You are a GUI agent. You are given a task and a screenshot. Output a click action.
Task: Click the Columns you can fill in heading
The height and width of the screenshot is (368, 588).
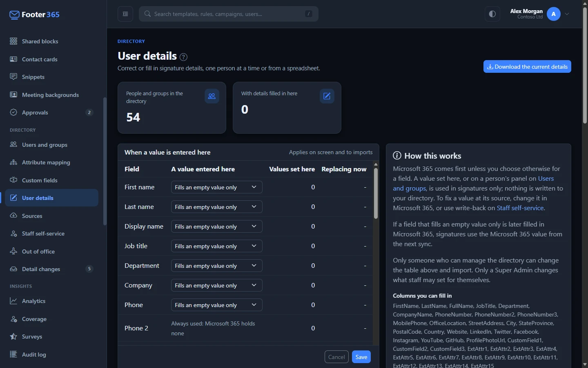pos(422,296)
